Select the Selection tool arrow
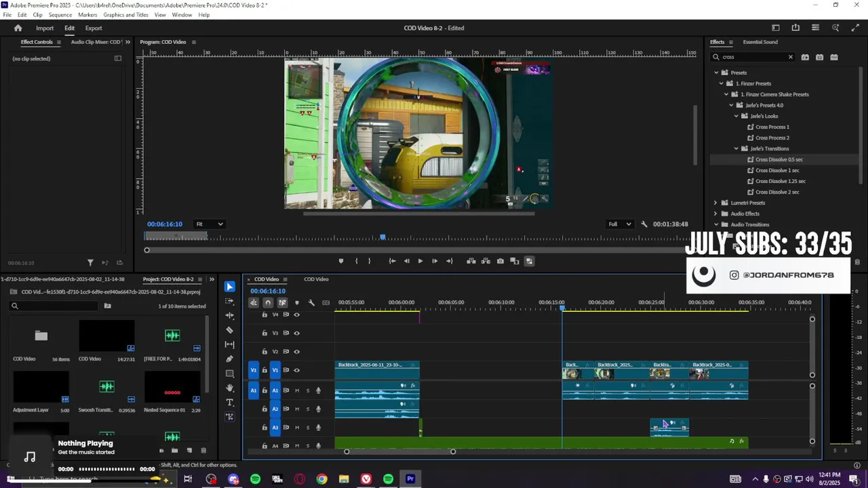868x488 pixels. coord(229,287)
